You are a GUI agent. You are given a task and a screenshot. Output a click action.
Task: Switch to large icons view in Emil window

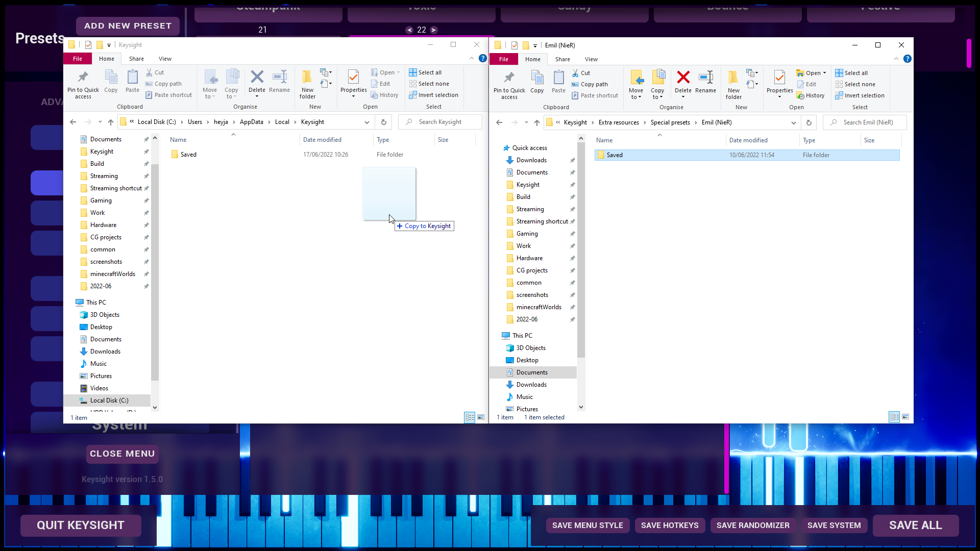click(x=905, y=417)
